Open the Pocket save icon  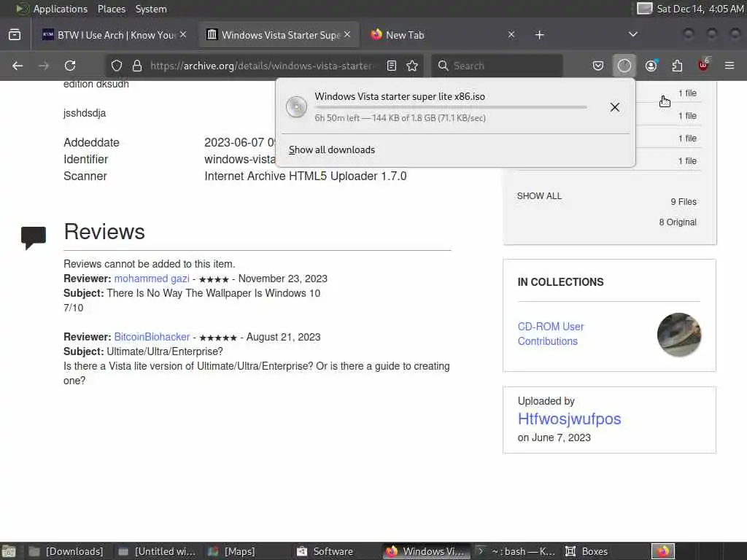point(598,66)
